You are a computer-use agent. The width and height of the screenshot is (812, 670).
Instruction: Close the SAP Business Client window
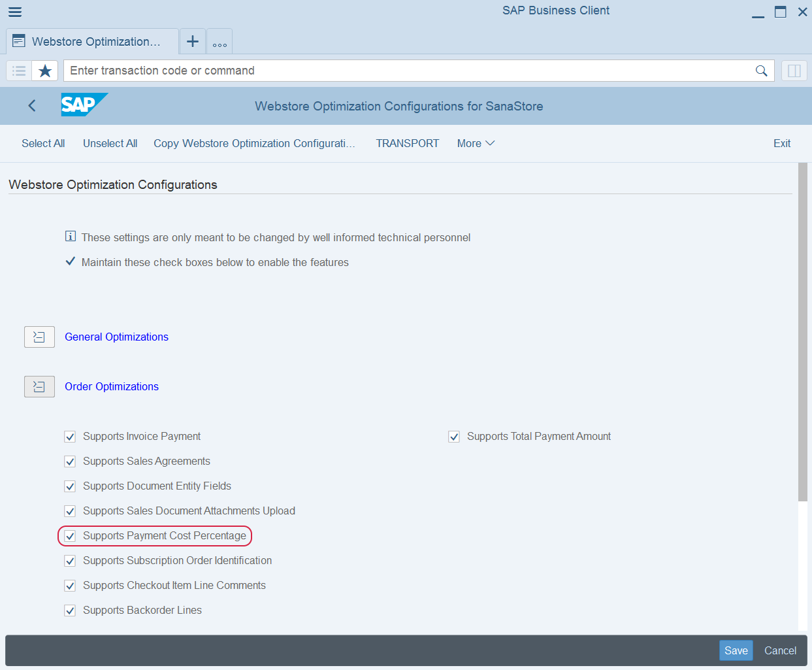point(803,12)
